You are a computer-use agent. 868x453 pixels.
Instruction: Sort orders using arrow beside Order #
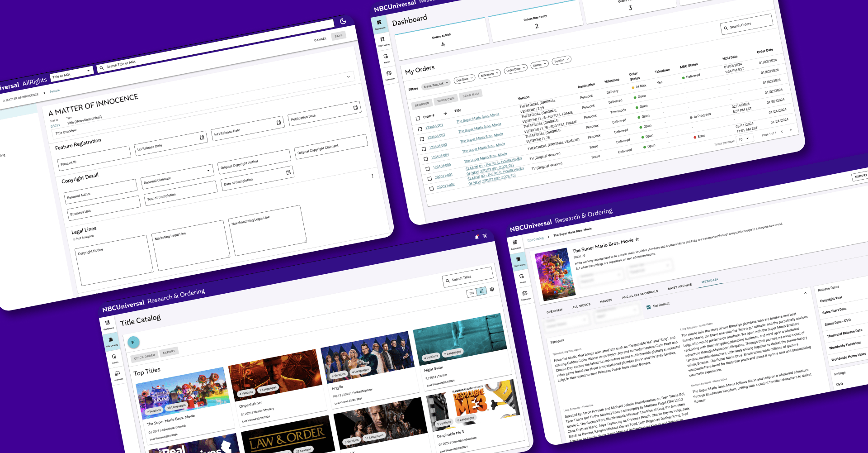[445, 113]
